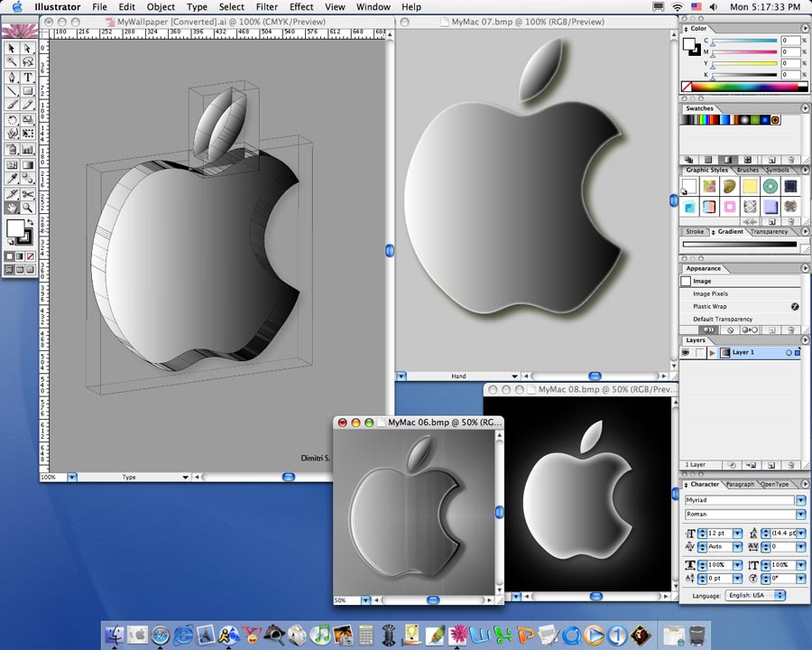Screen dimensions: 812x650
Task: Choose the Rectangle tool
Action: 27,91
